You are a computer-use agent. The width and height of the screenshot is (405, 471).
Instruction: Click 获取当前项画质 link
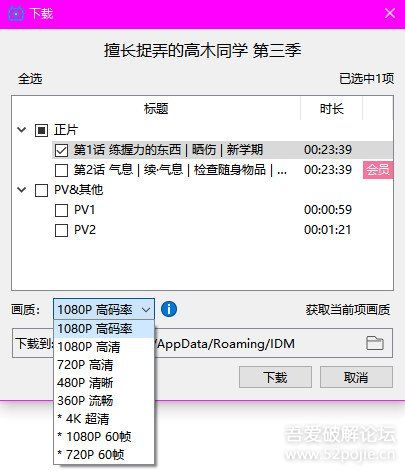[x=348, y=310]
